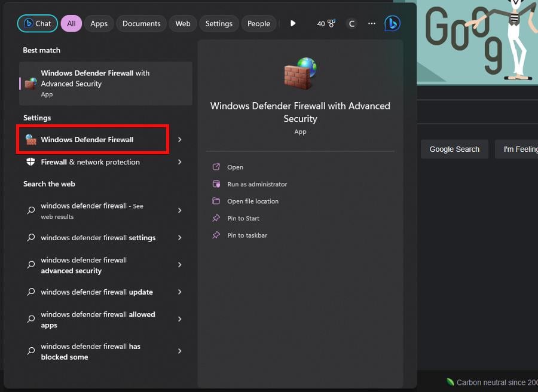Switch to the Settings filter tab
The image size is (538, 392).
tap(219, 24)
